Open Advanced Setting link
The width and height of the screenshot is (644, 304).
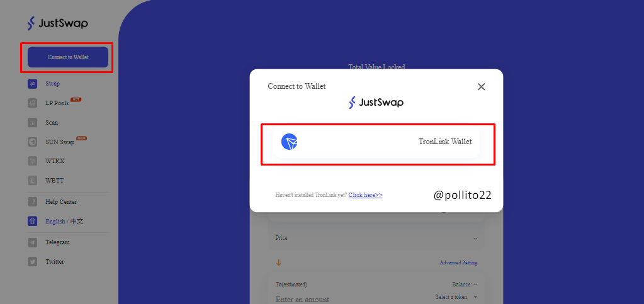coord(458,263)
